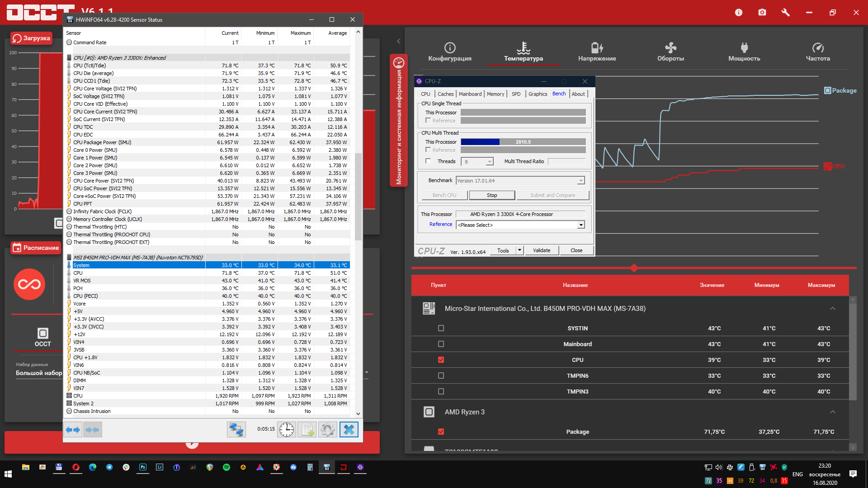Reset the HWiNFO sensor clock timer

tap(287, 430)
